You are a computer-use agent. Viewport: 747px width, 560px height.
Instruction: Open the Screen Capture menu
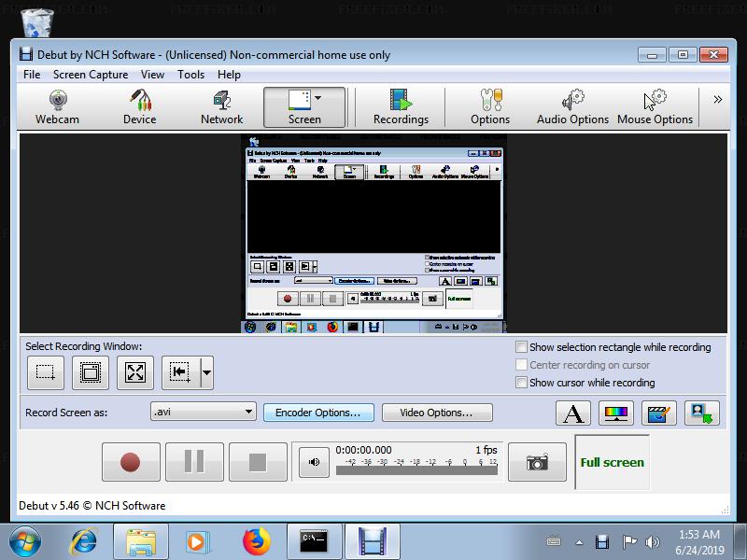coord(91,75)
